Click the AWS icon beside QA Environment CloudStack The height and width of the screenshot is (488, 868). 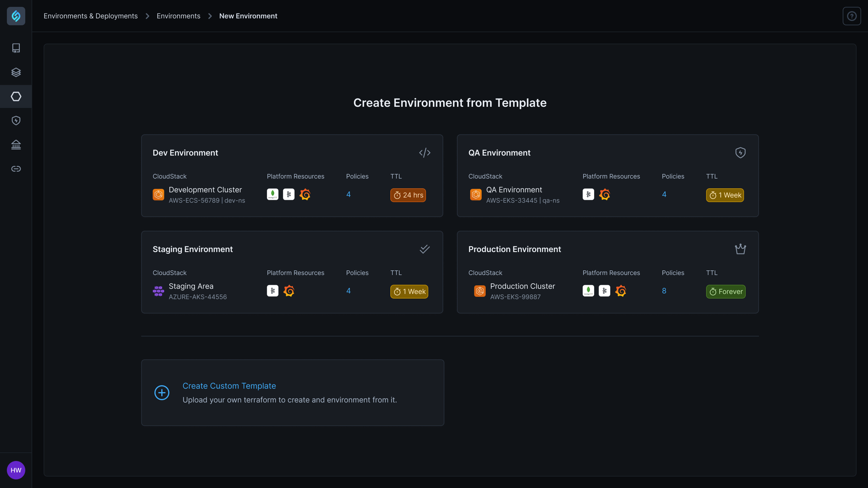[x=476, y=195]
